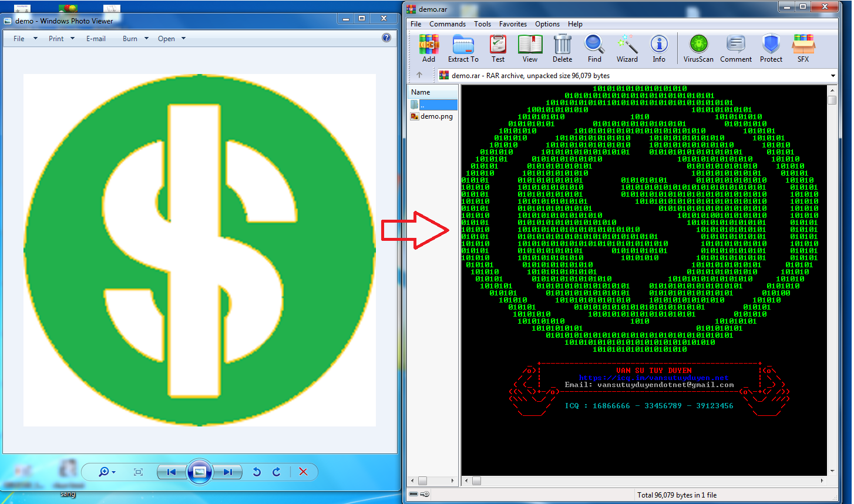Go up one folder level in WinRAR
The height and width of the screenshot is (504, 854).
click(x=419, y=75)
